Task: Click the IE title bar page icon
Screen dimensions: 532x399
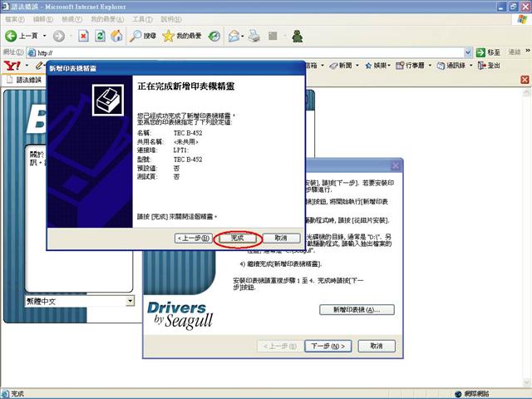Action: (5, 7)
